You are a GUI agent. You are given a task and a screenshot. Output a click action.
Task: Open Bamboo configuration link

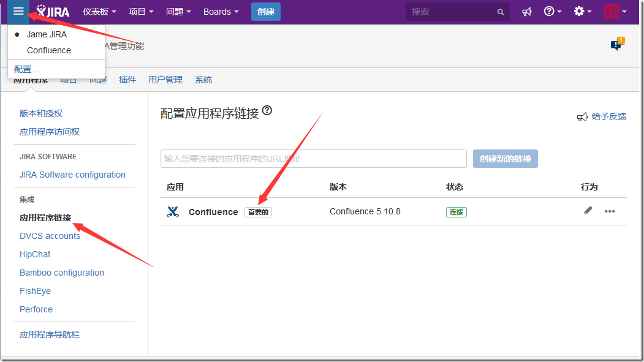click(x=62, y=273)
